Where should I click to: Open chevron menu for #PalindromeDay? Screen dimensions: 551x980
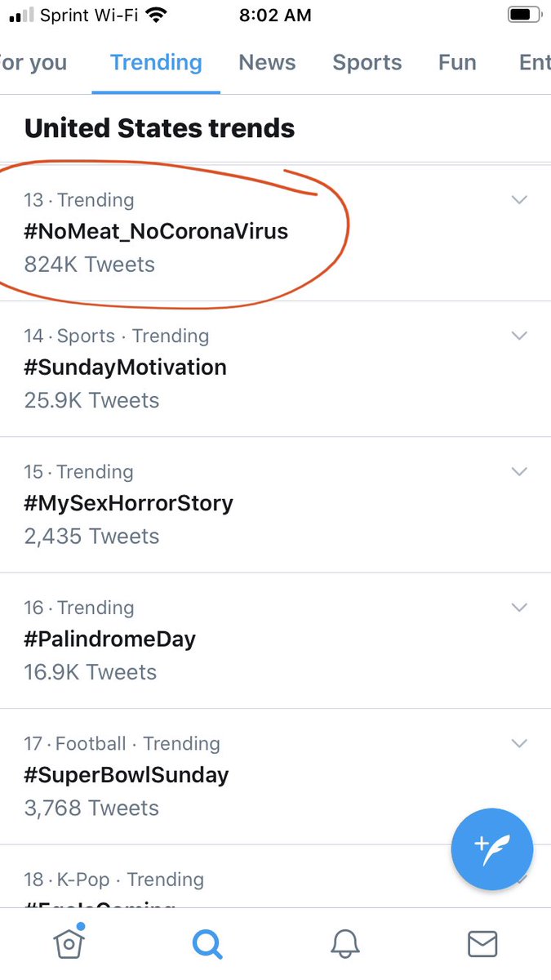[x=519, y=608]
